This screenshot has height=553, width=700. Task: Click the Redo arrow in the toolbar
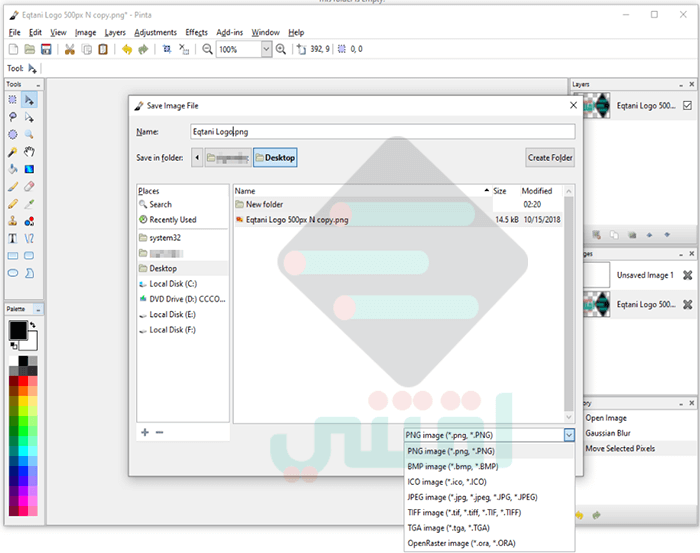click(x=143, y=49)
